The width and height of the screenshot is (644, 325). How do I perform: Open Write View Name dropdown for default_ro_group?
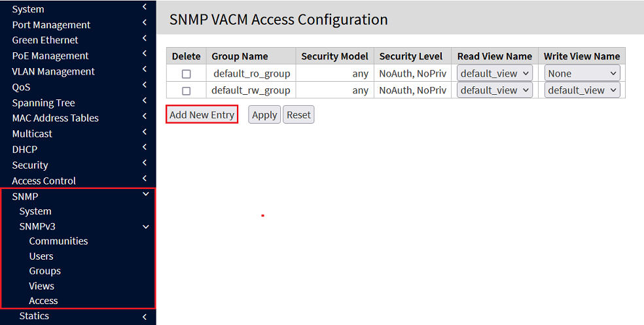pos(582,73)
